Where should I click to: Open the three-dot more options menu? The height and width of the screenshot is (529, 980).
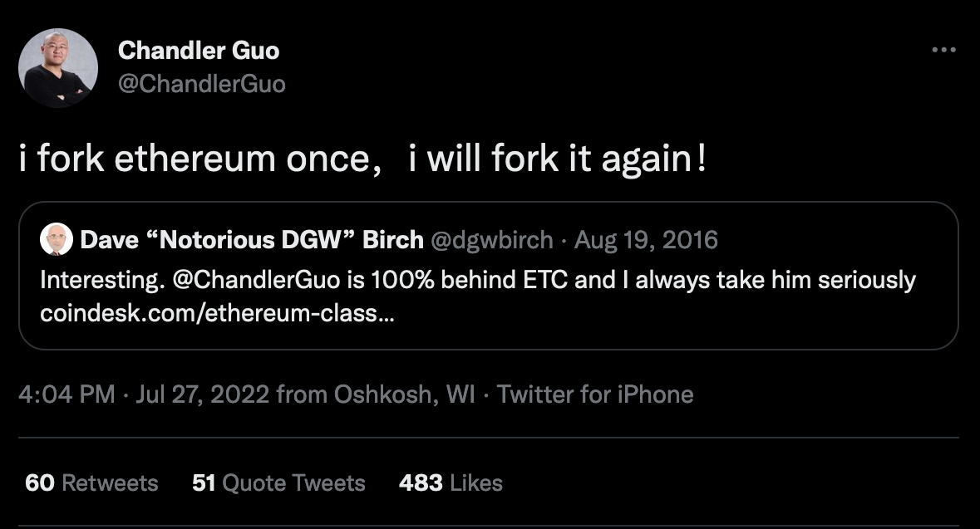pos(943,51)
